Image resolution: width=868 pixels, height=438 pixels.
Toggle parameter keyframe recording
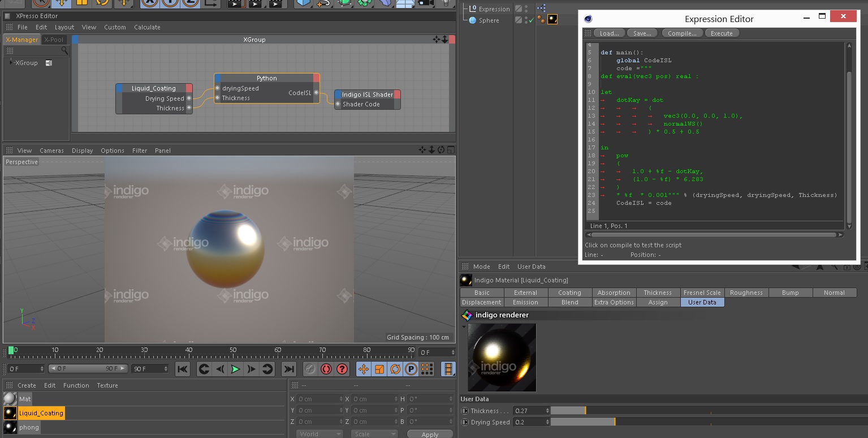411,370
